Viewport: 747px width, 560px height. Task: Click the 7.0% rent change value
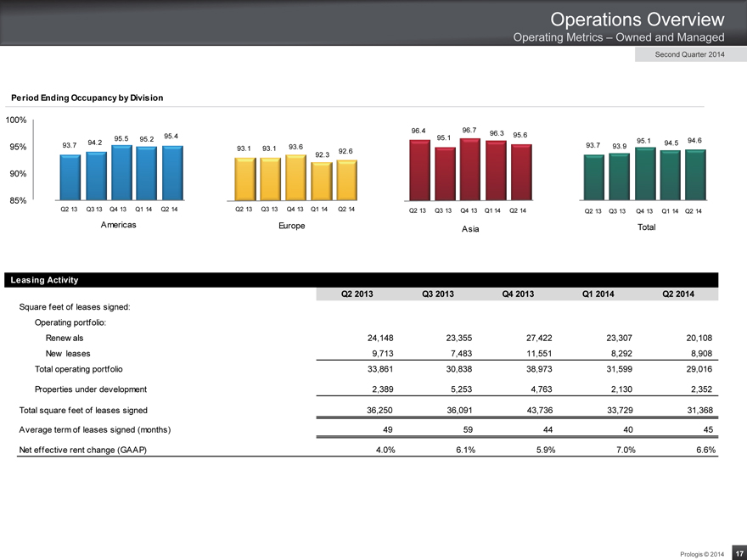[624, 450]
